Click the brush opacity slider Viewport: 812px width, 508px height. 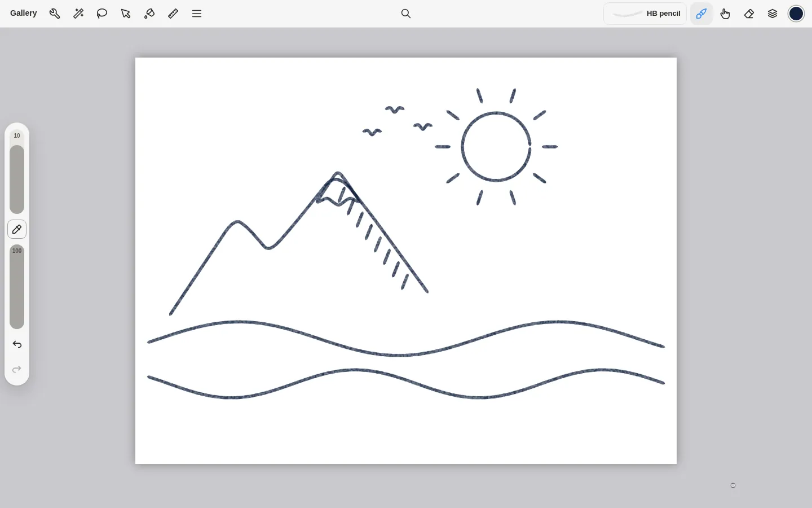[x=17, y=287]
